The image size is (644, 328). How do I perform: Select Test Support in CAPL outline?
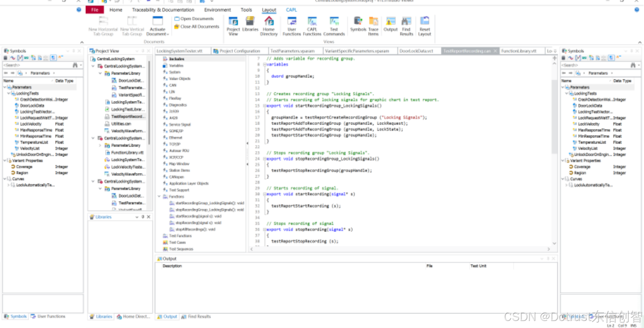pos(179,190)
